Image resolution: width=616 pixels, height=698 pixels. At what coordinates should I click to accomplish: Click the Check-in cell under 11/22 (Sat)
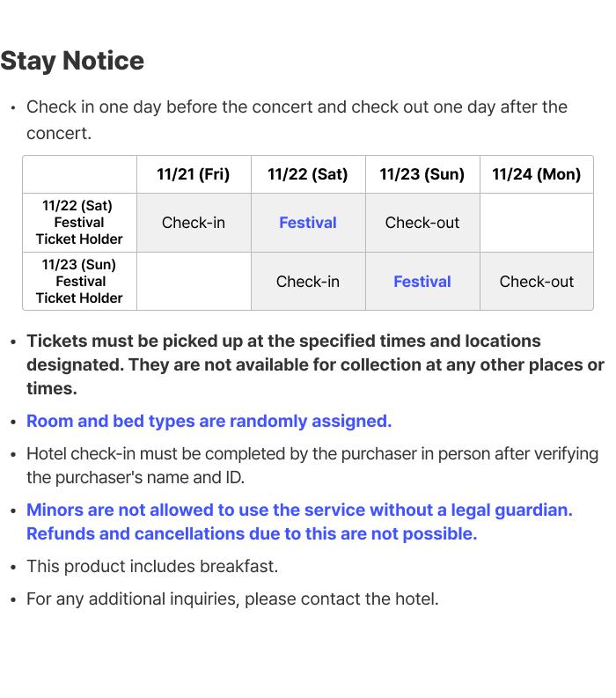(308, 282)
